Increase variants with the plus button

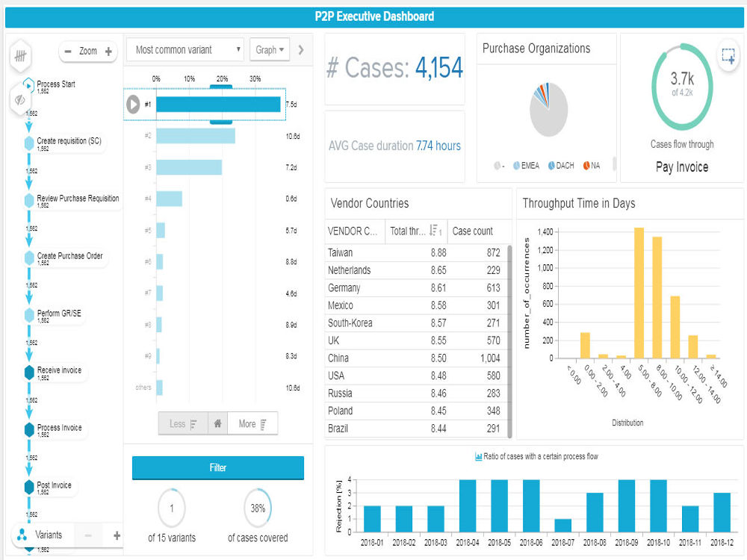pos(117,535)
